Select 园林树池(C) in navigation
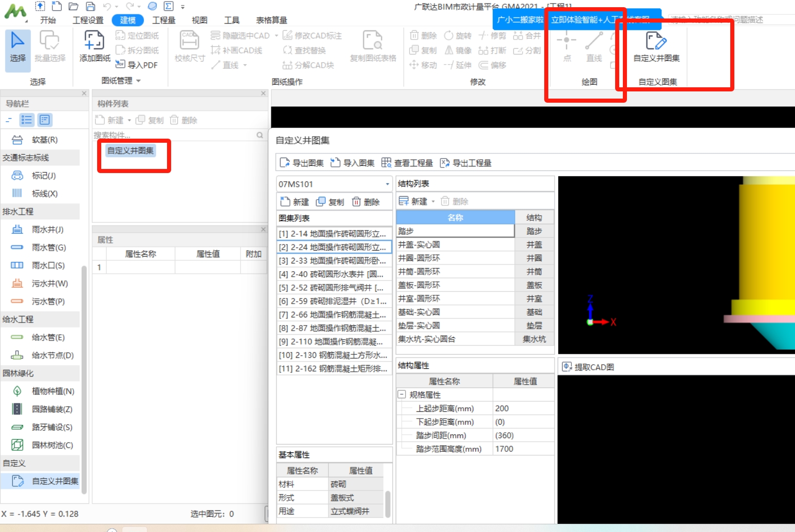The image size is (795, 532). pyautogui.click(x=41, y=445)
